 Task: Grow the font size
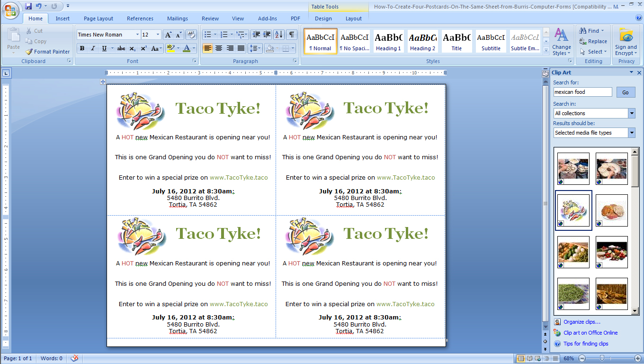pos(168,35)
